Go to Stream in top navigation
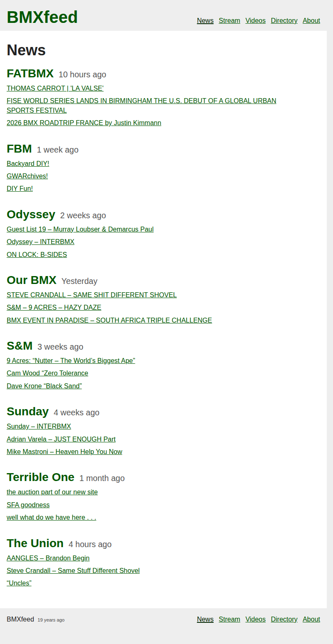Screen dimensions: 333x644 (229, 21)
